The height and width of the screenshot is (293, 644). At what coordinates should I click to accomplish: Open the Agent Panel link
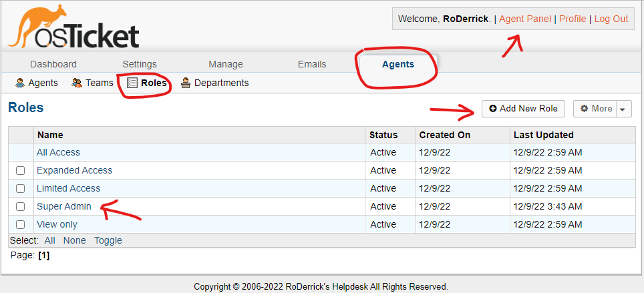(x=525, y=19)
